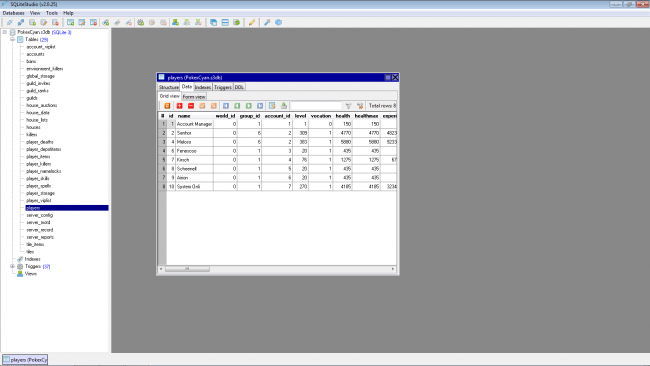Viewport: 650px width, 366px height.
Task: Click the create view toolbar icon
Action: pos(175,22)
